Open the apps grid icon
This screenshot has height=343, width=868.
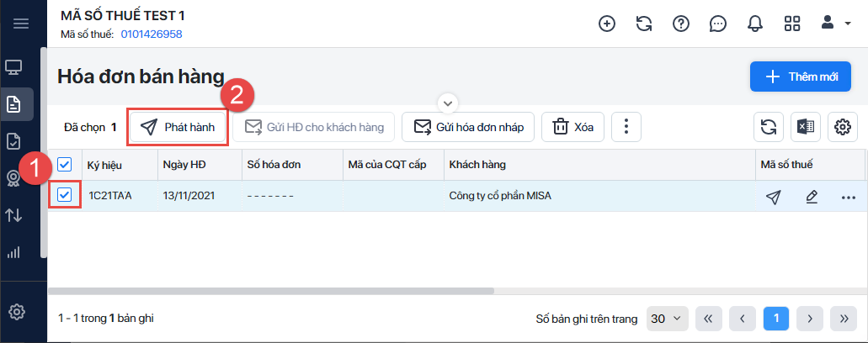(x=791, y=24)
